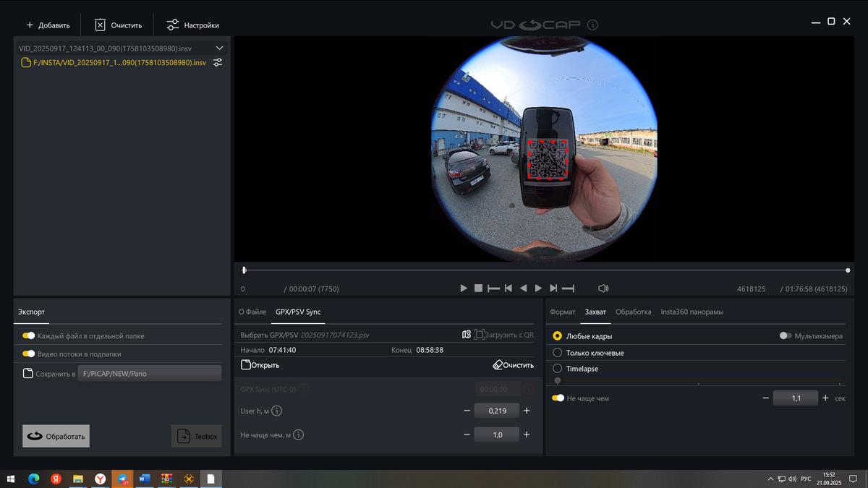This screenshot has width=868, height=488.
Task: Toggle Видео потоки в подпапки
Action: (29, 354)
